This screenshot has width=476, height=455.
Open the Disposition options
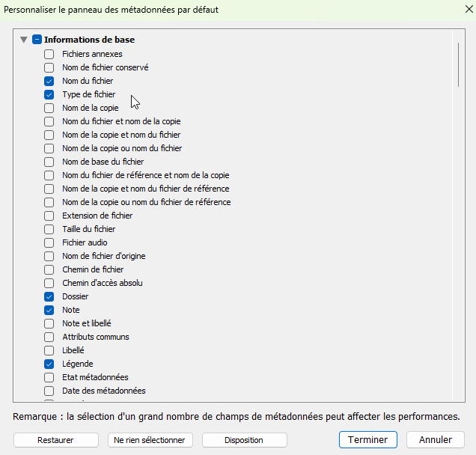(x=244, y=440)
